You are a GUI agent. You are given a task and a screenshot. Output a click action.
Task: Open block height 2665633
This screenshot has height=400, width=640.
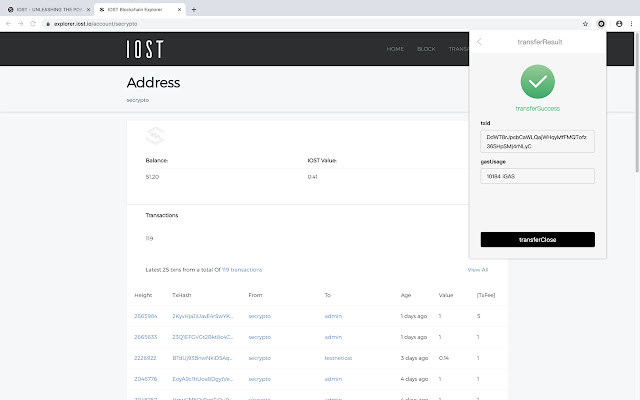pyautogui.click(x=146, y=337)
